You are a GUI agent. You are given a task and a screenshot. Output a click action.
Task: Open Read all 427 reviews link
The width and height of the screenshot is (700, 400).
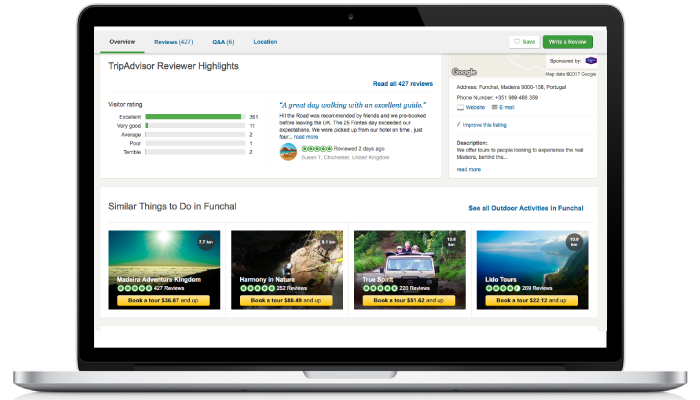(403, 83)
